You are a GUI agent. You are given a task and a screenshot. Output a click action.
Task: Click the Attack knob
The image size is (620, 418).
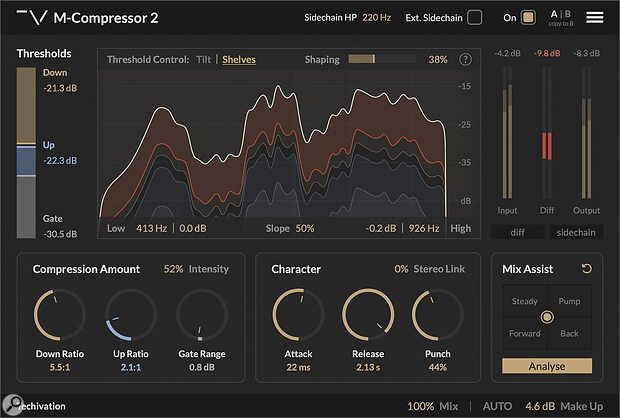point(298,315)
